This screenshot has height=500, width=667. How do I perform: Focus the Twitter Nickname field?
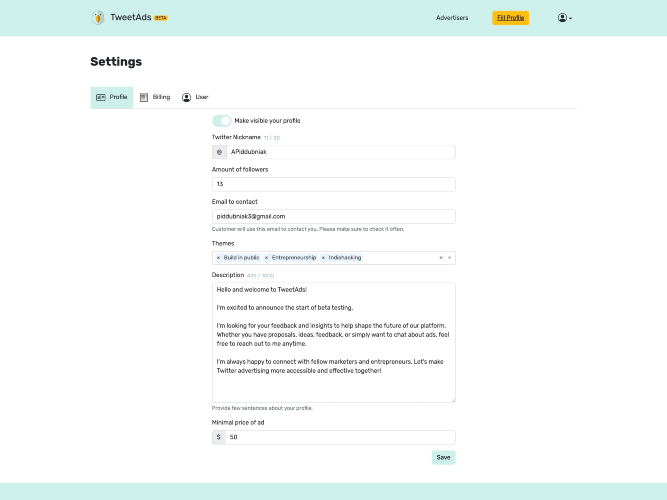click(340, 152)
